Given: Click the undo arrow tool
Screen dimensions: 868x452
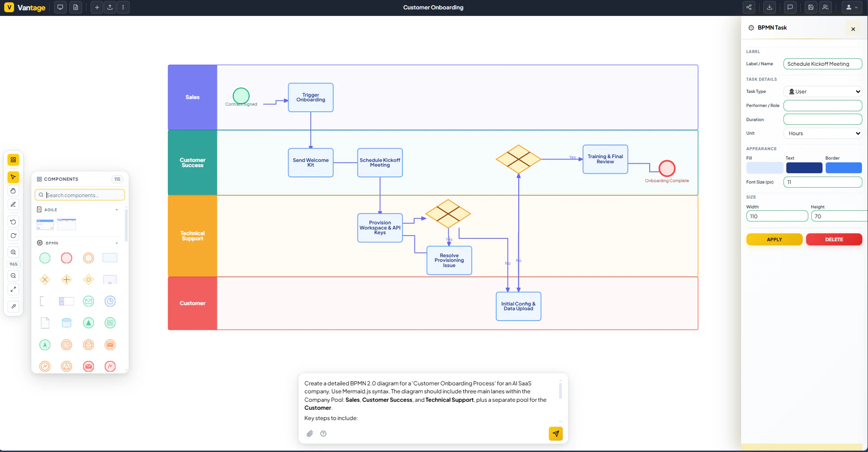Looking at the screenshot, I should (13, 222).
